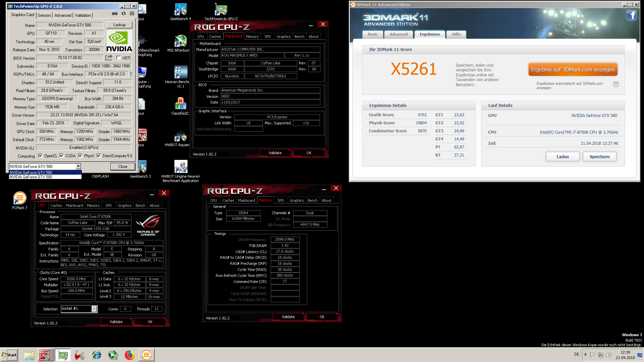Click the Core Speed value 5200.0 MHz
This screenshot has height=362, width=644.
[x=76, y=279]
